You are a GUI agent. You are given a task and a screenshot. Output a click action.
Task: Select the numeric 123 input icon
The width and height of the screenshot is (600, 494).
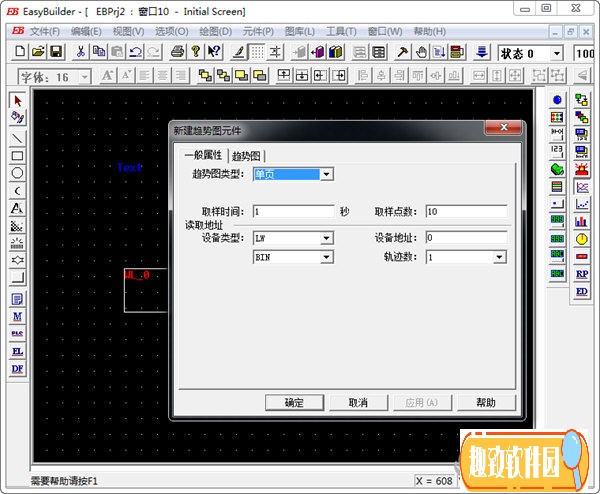[x=557, y=152]
